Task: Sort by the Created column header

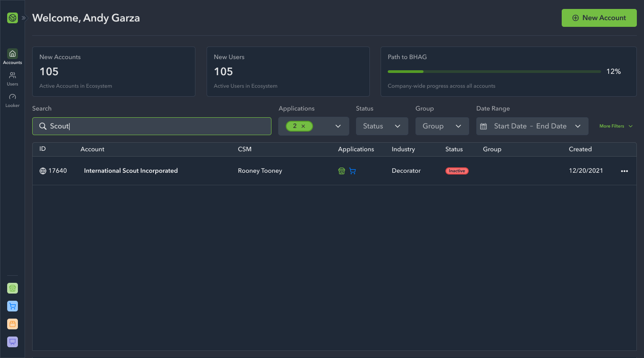Action: coord(580,149)
